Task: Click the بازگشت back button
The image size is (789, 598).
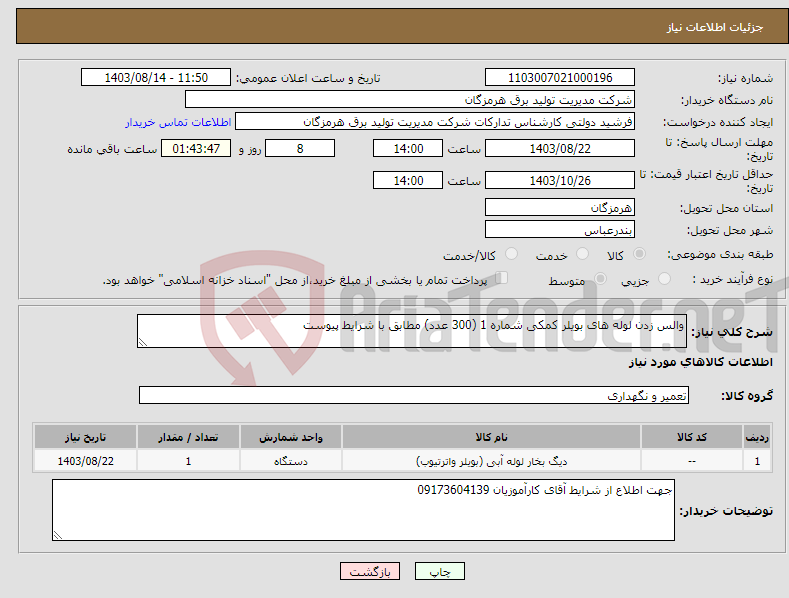Action: [x=370, y=571]
